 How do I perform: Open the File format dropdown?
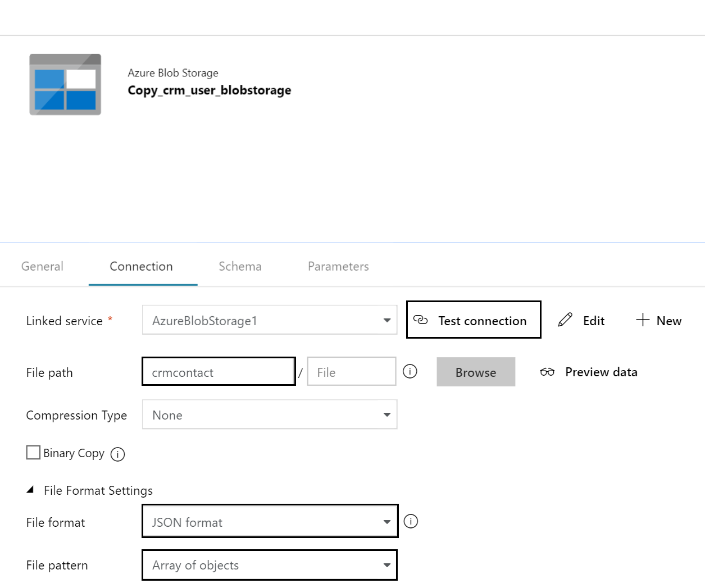click(x=270, y=521)
